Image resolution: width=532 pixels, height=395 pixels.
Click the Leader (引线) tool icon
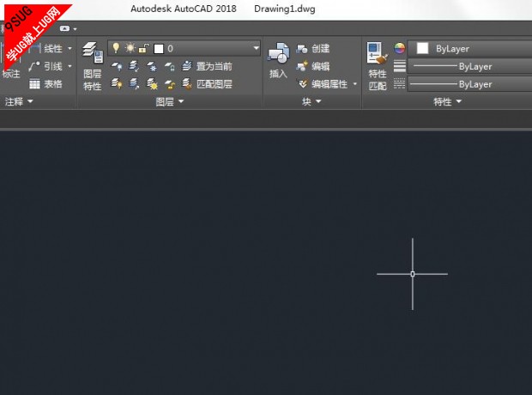(x=34, y=66)
